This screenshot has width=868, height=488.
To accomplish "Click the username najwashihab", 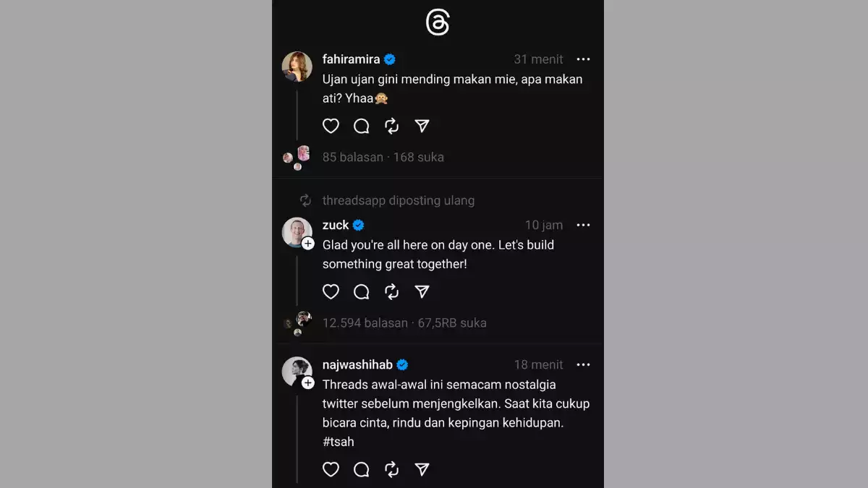I will tap(365, 364).
